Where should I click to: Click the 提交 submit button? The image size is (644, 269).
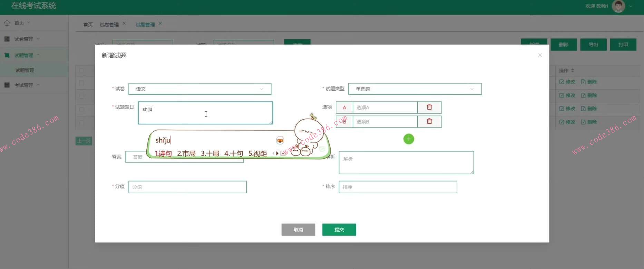(339, 230)
